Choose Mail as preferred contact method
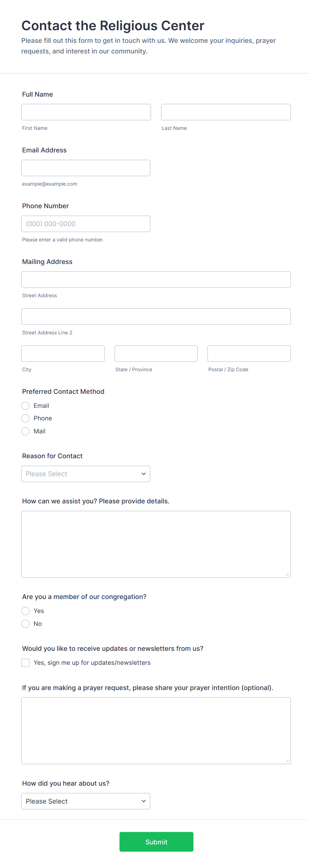 [26, 431]
